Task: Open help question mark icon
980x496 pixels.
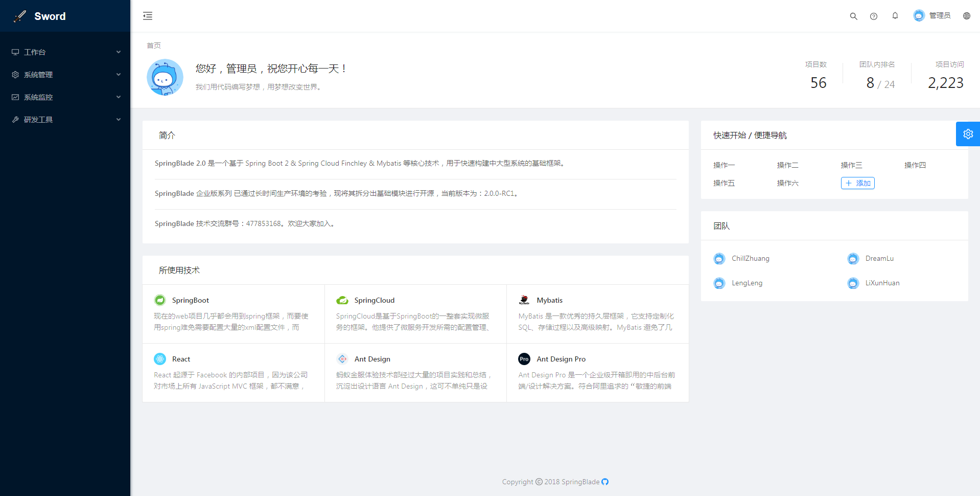Action: coord(874,16)
